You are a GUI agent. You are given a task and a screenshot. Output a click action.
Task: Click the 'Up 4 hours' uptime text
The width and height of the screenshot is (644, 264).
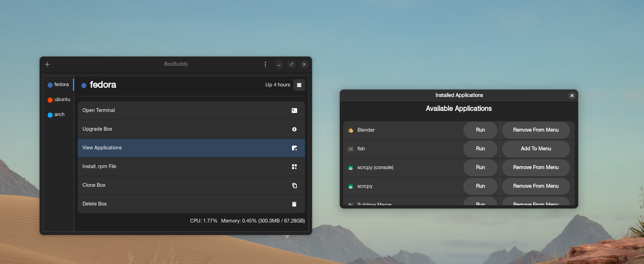click(278, 85)
